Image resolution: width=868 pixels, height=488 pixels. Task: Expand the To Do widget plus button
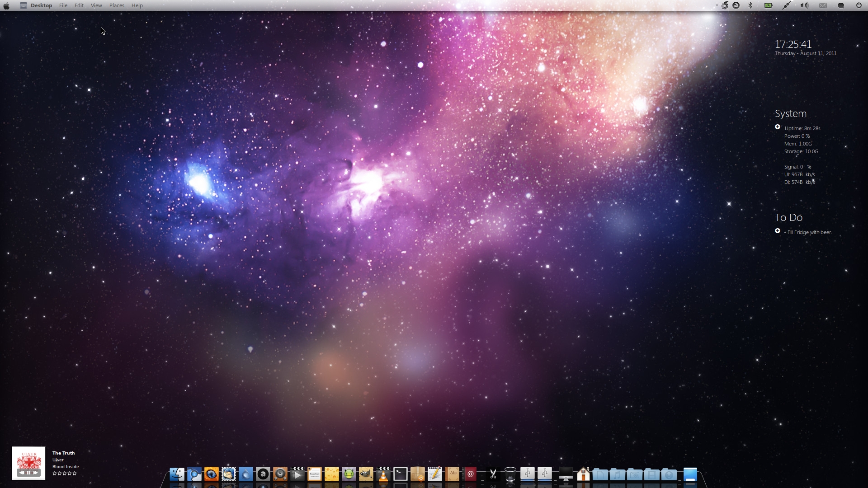pos(778,231)
